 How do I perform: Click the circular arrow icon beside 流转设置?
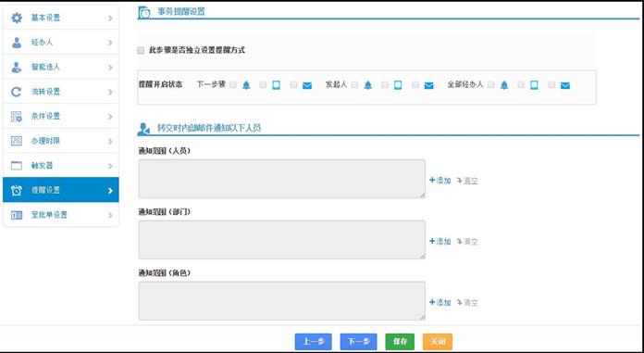pyautogui.click(x=17, y=92)
